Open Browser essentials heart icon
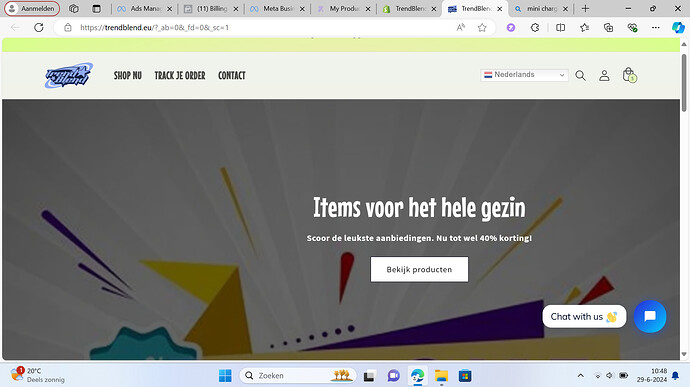This screenshot has height=387, width=690. [x=632, y=27]
